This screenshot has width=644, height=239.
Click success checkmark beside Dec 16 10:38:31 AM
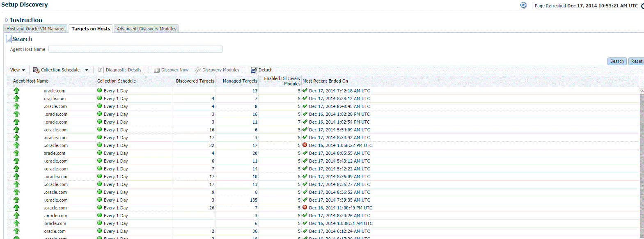(x=305, y=223)
